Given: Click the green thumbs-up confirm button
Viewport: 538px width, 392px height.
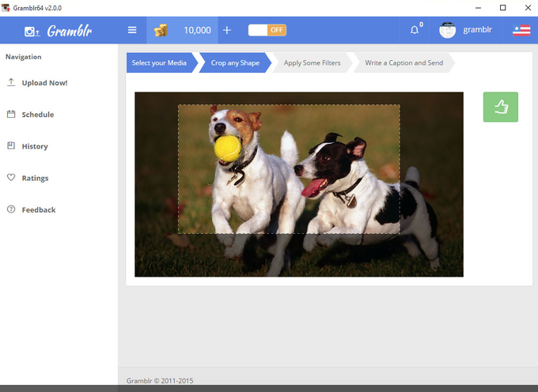Looking at the screenshot, I should (x=501, y=107).
